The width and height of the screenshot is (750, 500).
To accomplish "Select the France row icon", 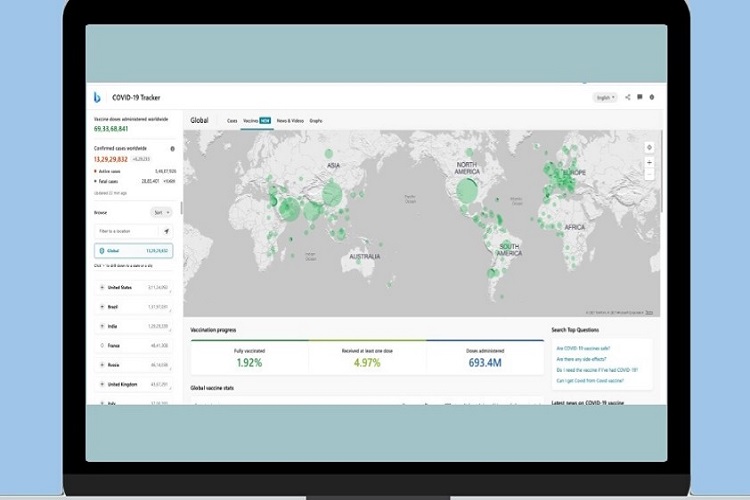I will [x=102, y=345].
